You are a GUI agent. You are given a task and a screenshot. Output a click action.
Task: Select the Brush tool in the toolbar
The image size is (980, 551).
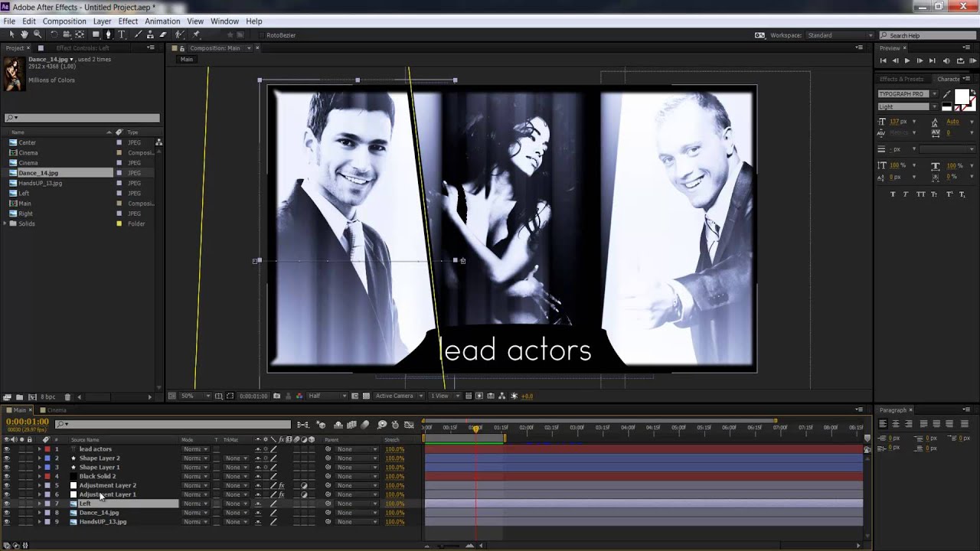coord(138,35)
